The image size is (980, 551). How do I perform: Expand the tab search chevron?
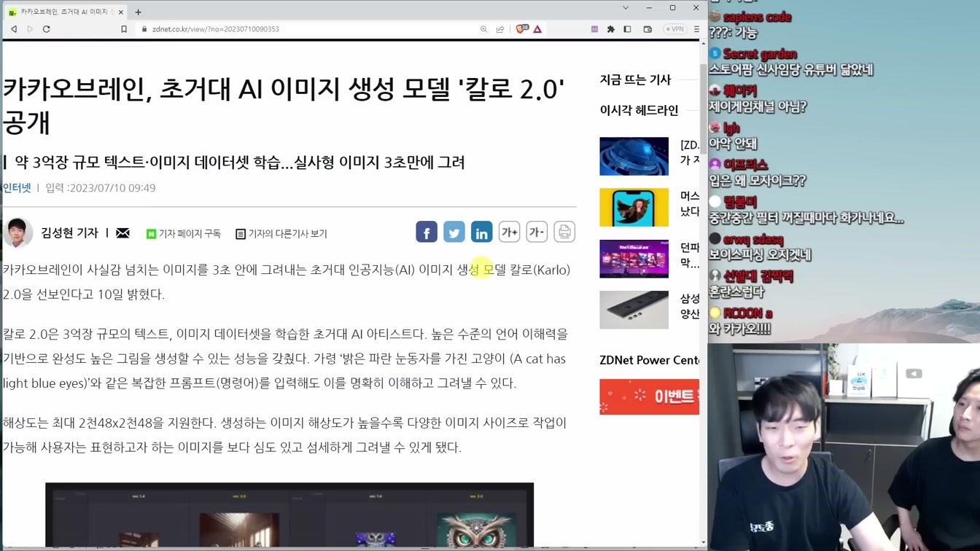(626, 8)
